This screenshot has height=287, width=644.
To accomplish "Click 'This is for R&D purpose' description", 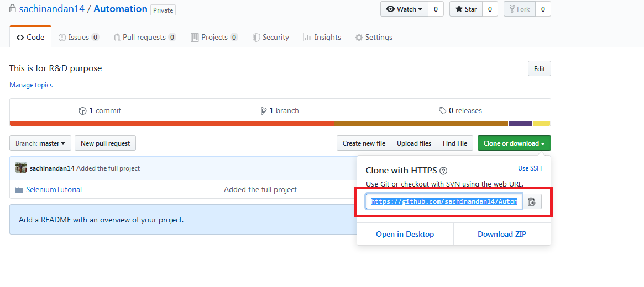I will pos(55,68).
